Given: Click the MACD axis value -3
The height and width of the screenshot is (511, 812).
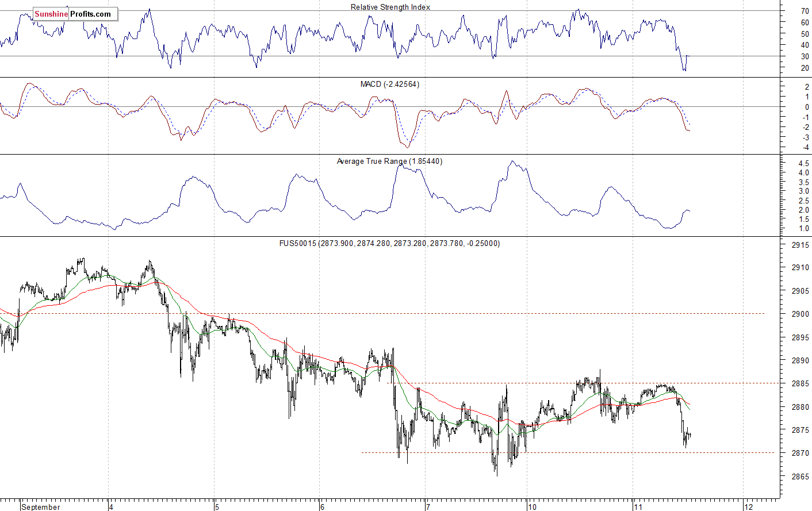Looking at the screenshot, I should (806, 138).
